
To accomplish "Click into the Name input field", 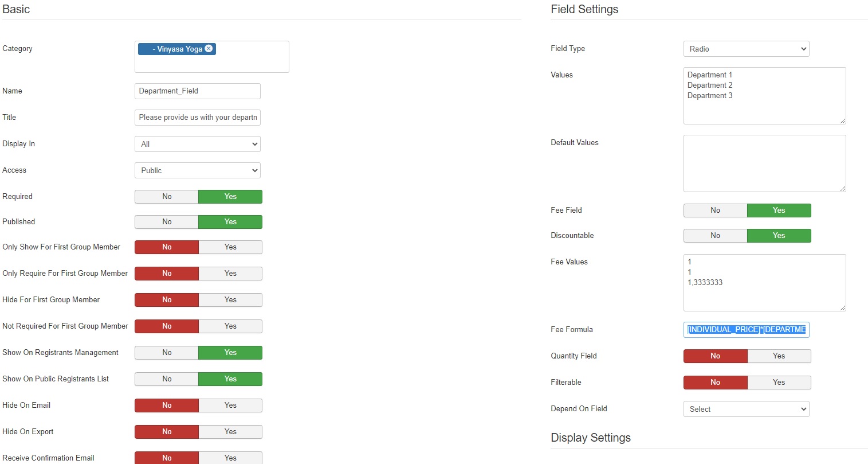I will [197, 91].
